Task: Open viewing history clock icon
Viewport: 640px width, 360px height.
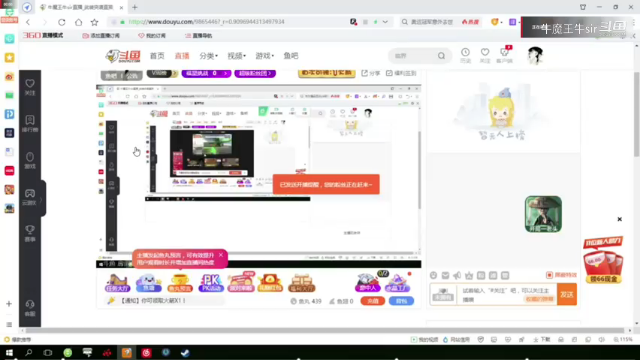Action: [x=465, y=55]
